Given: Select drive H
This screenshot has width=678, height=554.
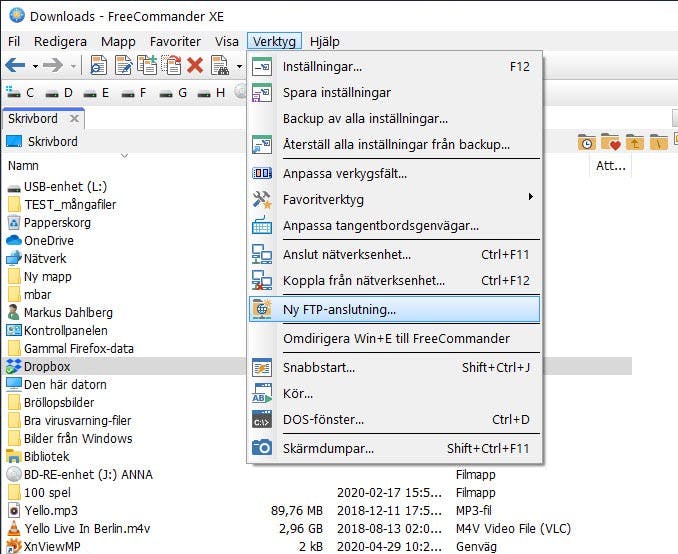Looking at the screenshot, I should coord(211,93).
